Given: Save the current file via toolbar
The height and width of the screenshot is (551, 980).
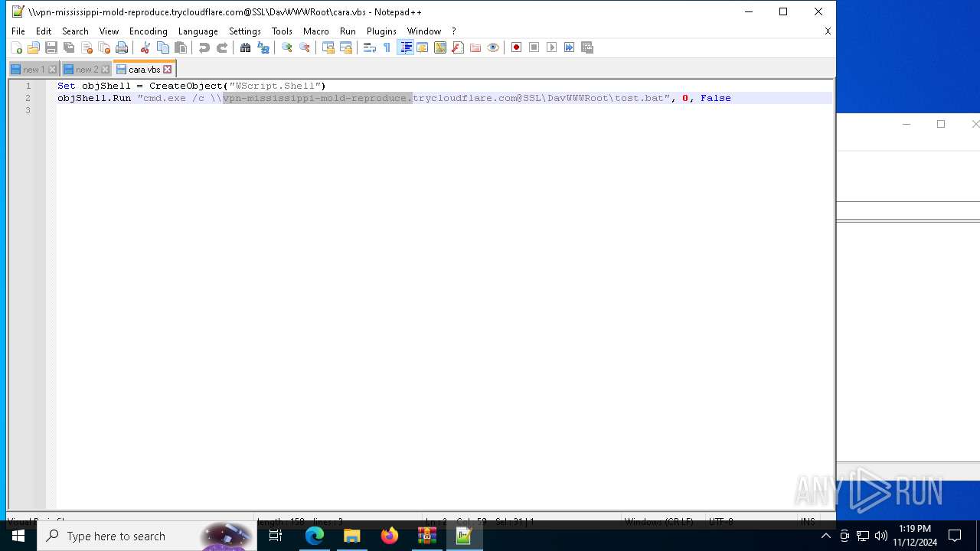Looking at the screenshot, I should [51, 47].
